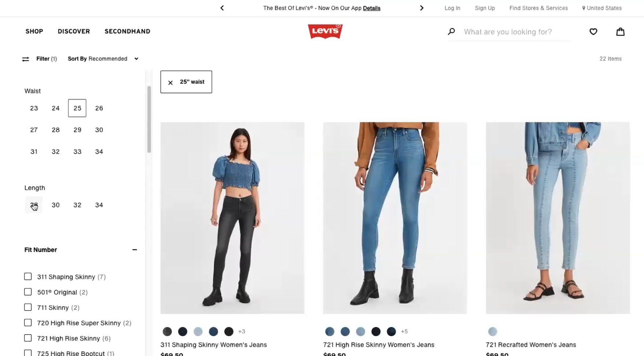Go to the Levi's logo home

coord(325,31)
